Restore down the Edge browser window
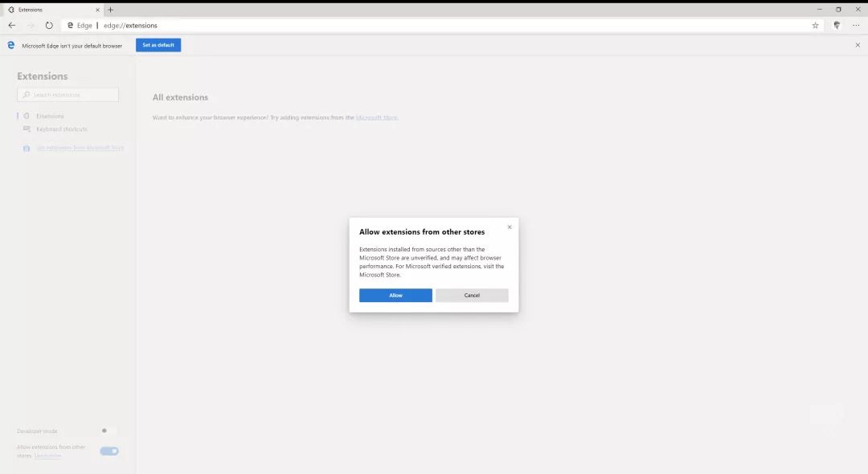The width and height of the screenshot is (868, 474). [x=838, y=10]
